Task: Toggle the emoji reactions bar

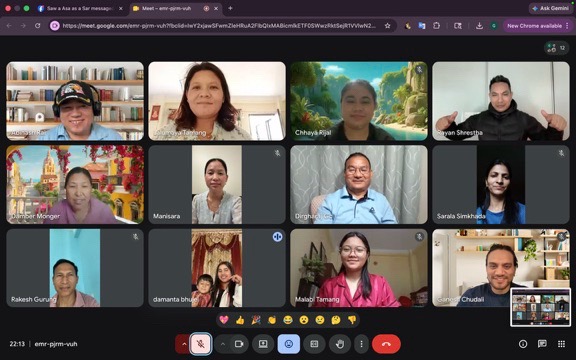Action: pyautogui.click(x=289, y=344)
